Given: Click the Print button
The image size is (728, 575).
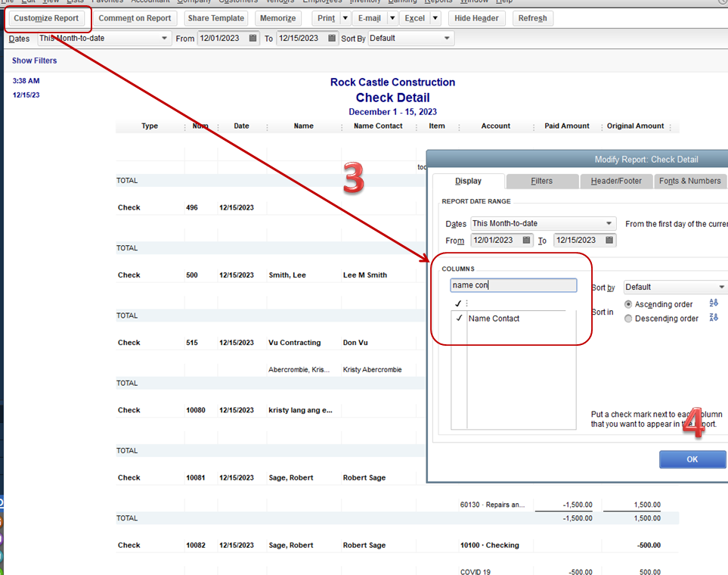Looking at the screenshot, I should 326,18.
